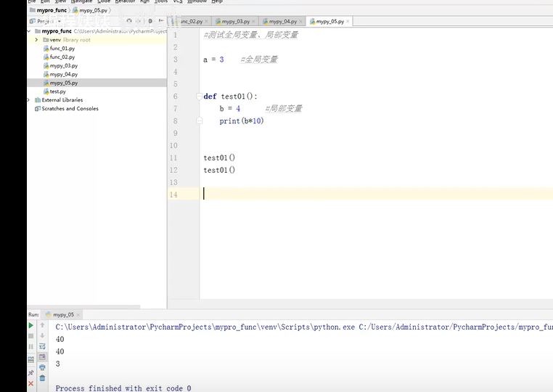Open the Project view dropdown
The image size is (553, 392).
coord(60,22)
